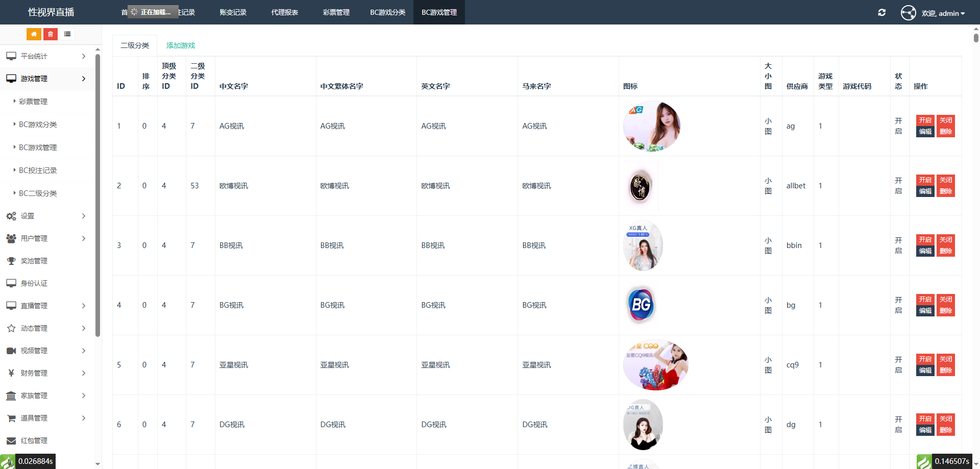This screenshot has height=469, width=980.
Task: Open 奖池管理 with the trophy icon
Action: (x=34, y=261)
